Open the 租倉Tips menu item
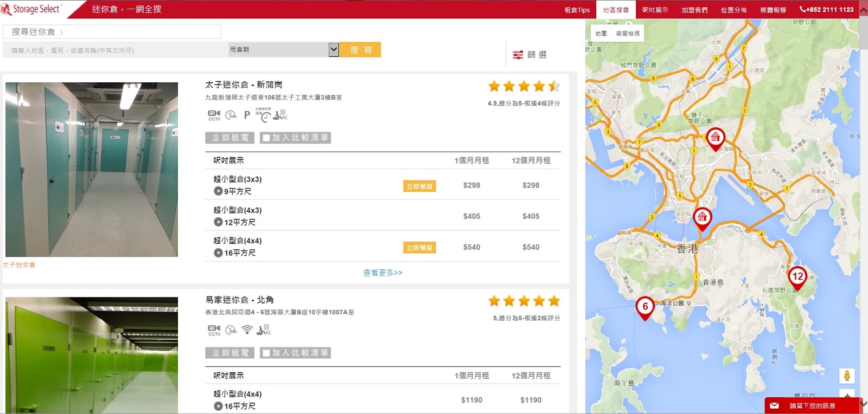The width and height of the screenshot is (868, 414). [577, 10]
